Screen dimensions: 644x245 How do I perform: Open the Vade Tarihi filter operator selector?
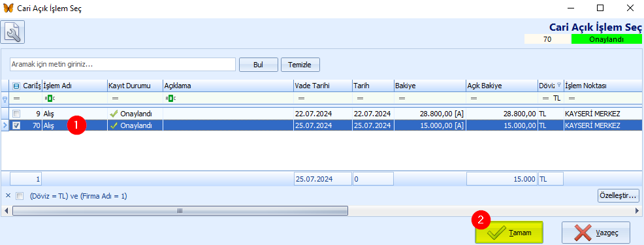(x=301, y=99)
